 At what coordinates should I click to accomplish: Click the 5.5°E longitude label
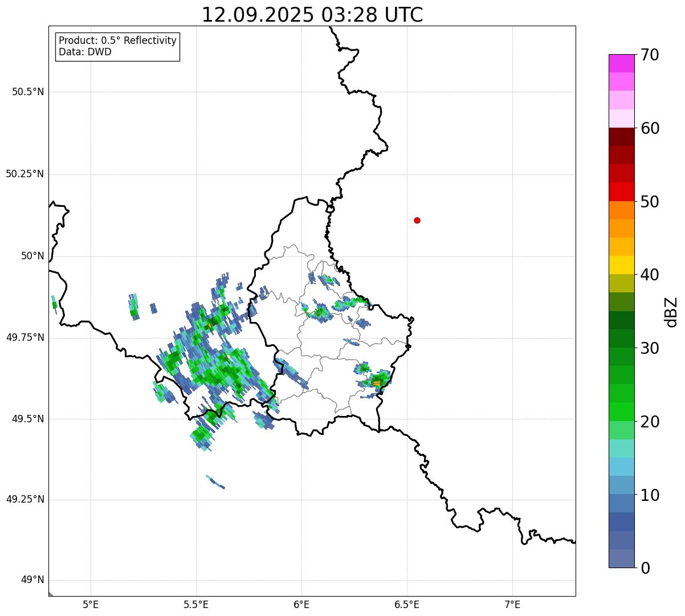pos(196,604)
